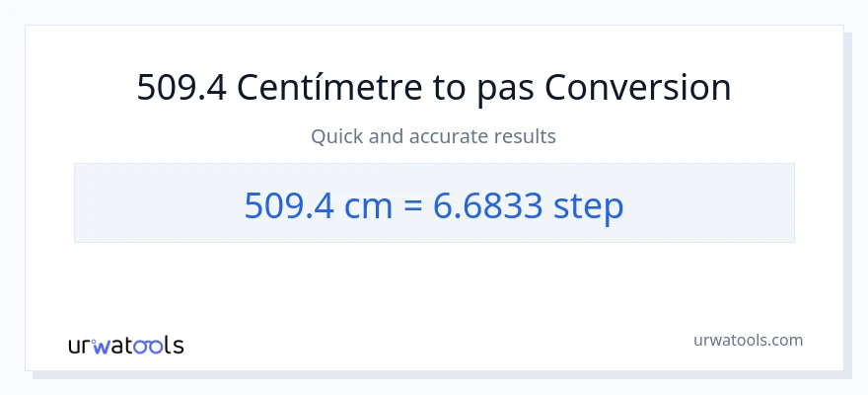Viewport: 868px width, 395px height.
Task: Select the "Quick and accurate results" subtitle
Action: point(434,136)
